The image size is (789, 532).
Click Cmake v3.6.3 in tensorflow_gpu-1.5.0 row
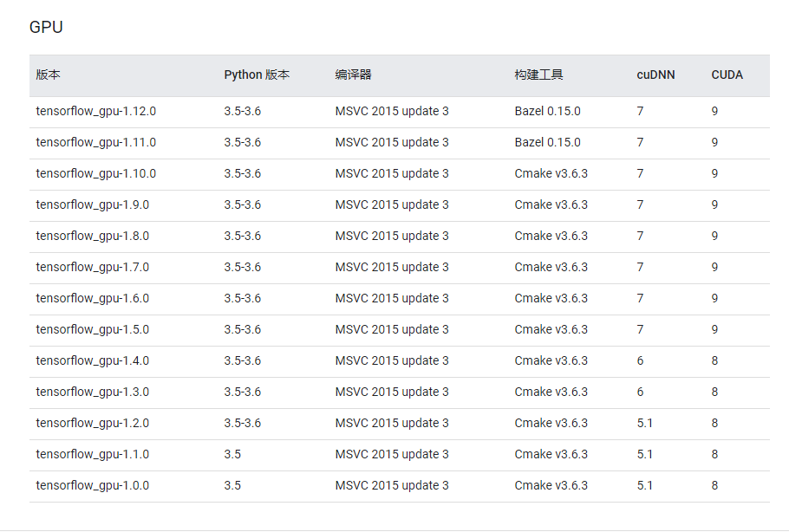pyautogui.click(x=551, y=329)
